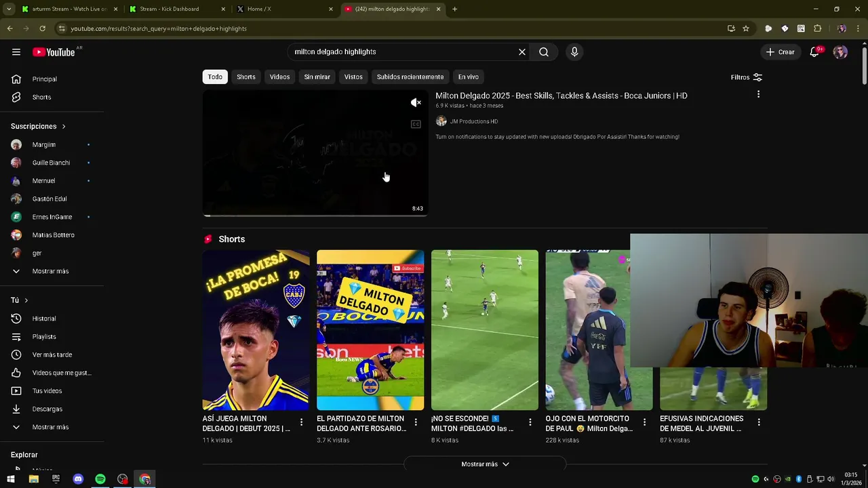Open options for NO SE ESCONDE short

[x=530, y=422]
